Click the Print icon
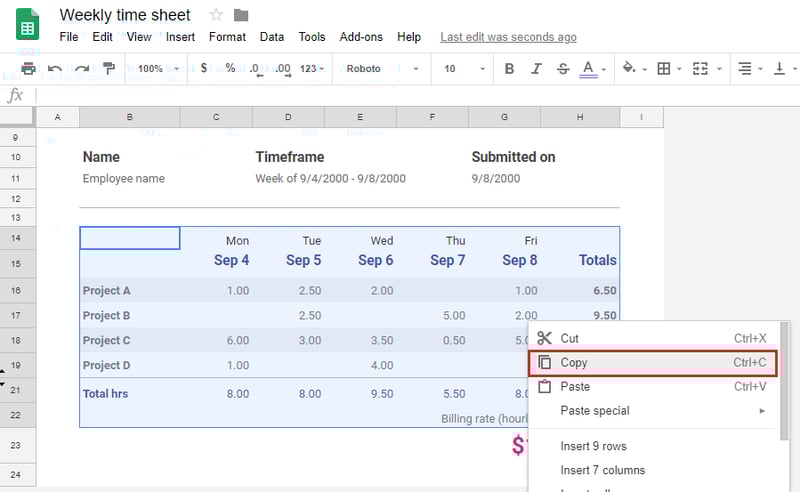Screen dimensions: 800x492 click(x=29, y=68)
